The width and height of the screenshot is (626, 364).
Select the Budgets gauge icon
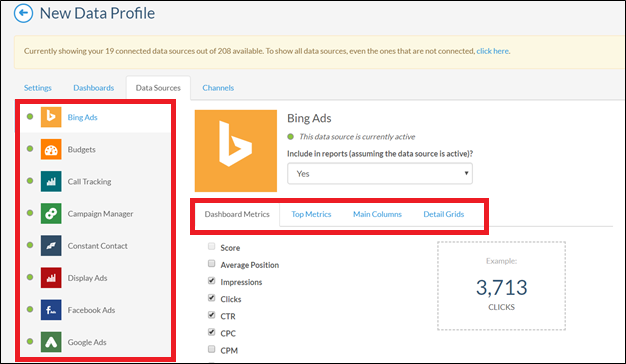(51, 149)
